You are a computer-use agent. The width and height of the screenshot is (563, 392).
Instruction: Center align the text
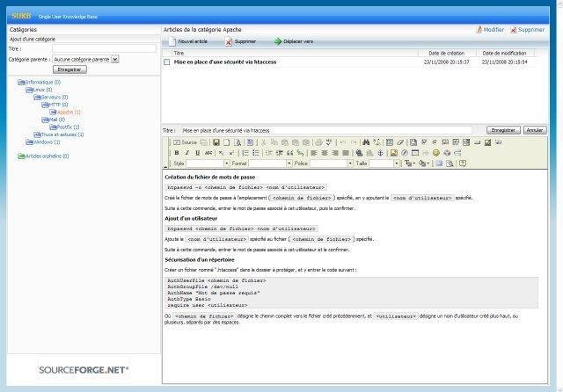(325, 153)
